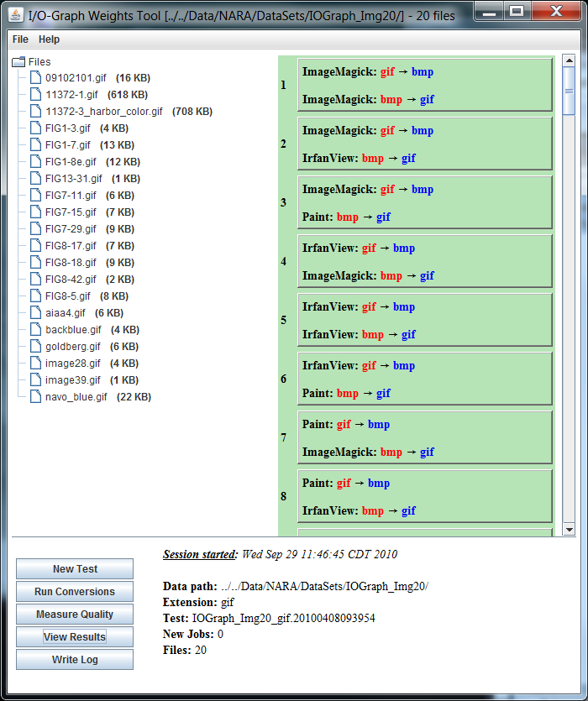
Task: Click the (618 KB) size text
Action: [128, 94]
